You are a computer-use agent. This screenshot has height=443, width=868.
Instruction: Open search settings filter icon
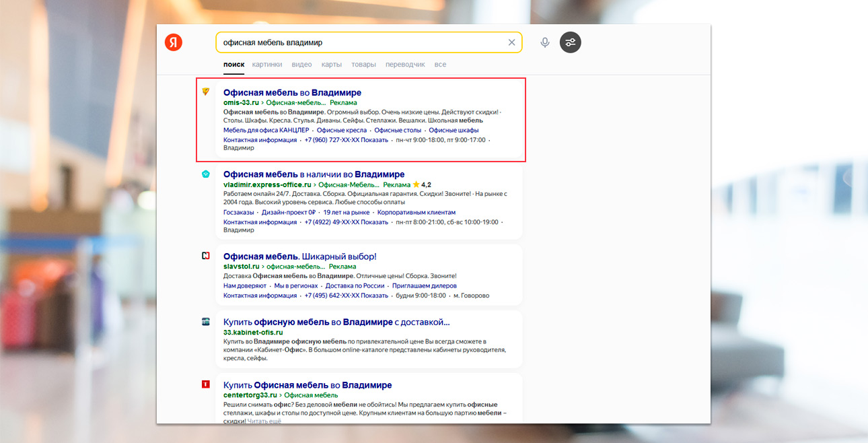[x=571, y=42]
